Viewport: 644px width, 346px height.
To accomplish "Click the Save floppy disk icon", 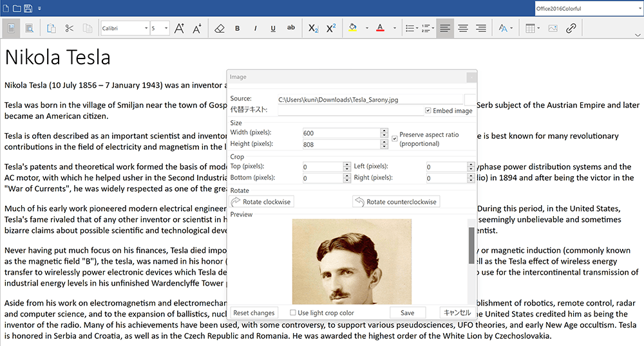I will pyautogui.click(x=28, y=8).
